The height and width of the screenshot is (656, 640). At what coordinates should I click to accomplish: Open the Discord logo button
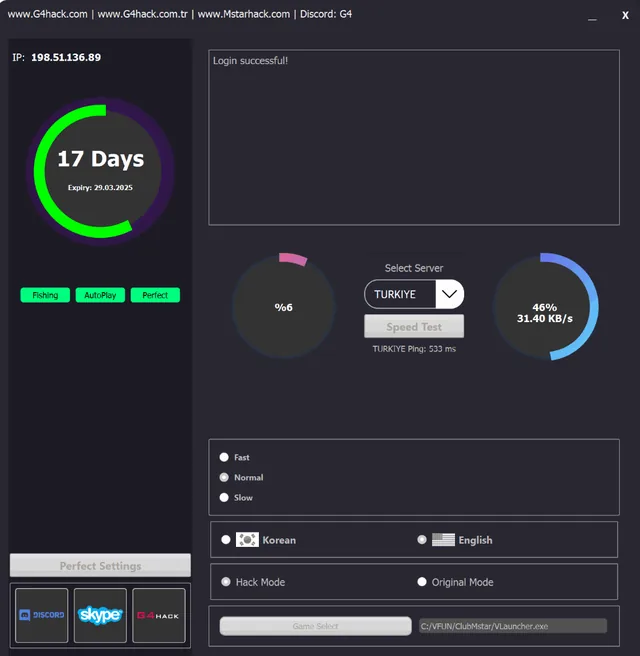(41, 615)
